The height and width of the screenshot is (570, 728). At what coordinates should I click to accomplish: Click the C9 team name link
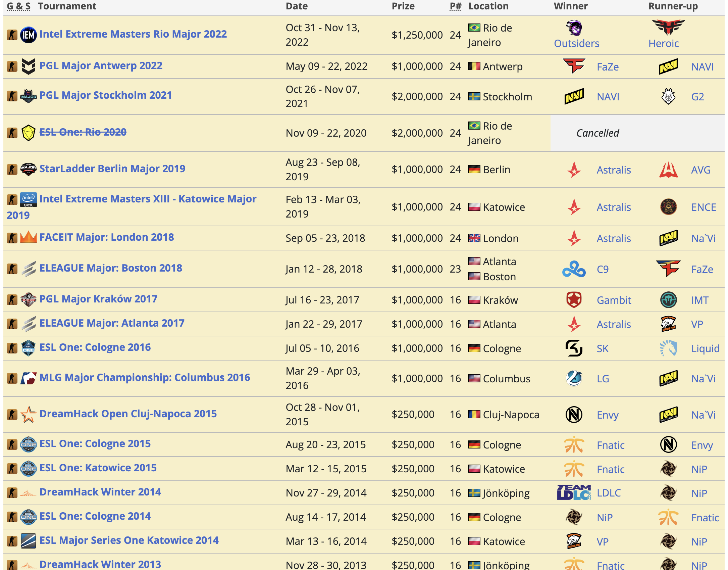click(603, 269)
